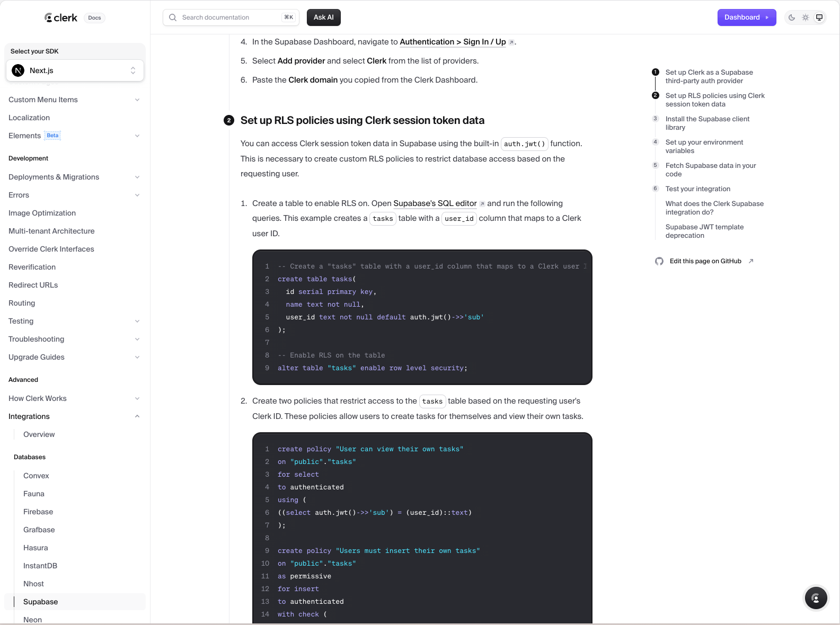
Task: Open Image Optimization page
Action: [x=42, y=213]
